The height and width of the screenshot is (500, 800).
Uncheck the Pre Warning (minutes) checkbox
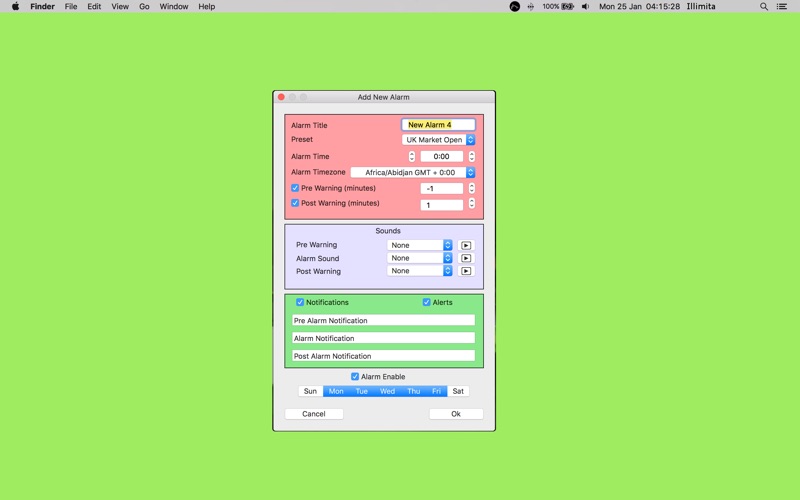(295, 188)
